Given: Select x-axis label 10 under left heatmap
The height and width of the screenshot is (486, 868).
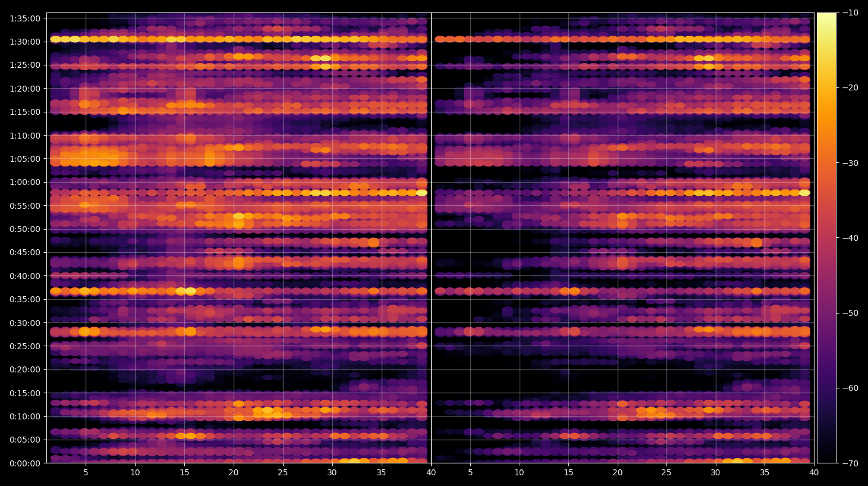Looking at the screenshot, I should pyautogui.click(x=135, y=473).
